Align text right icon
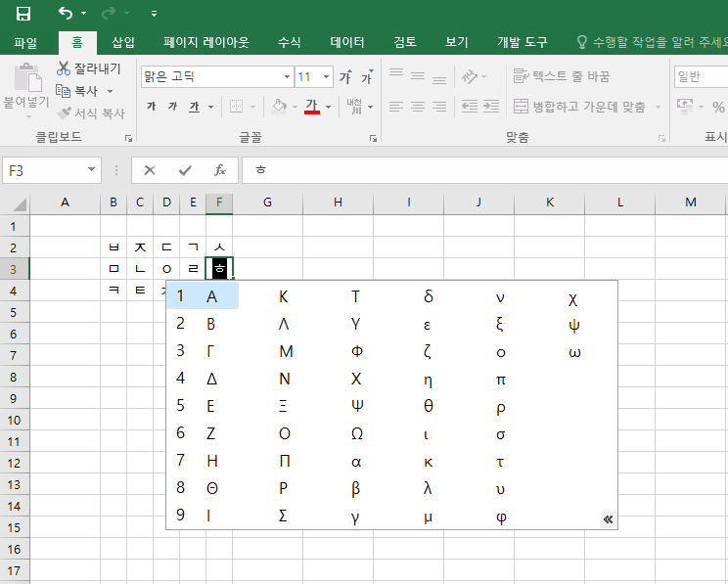Screen dimensions: 728x584 439,107
